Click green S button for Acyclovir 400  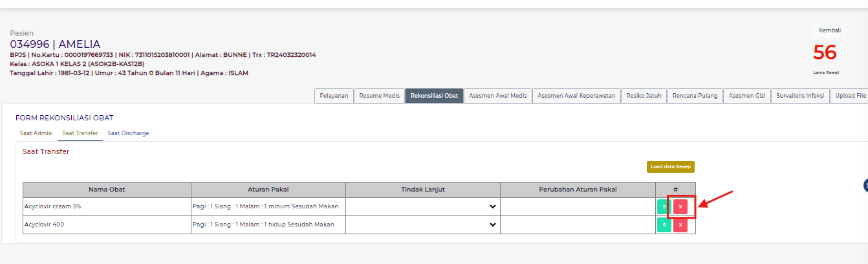click(x=664, y=225)
